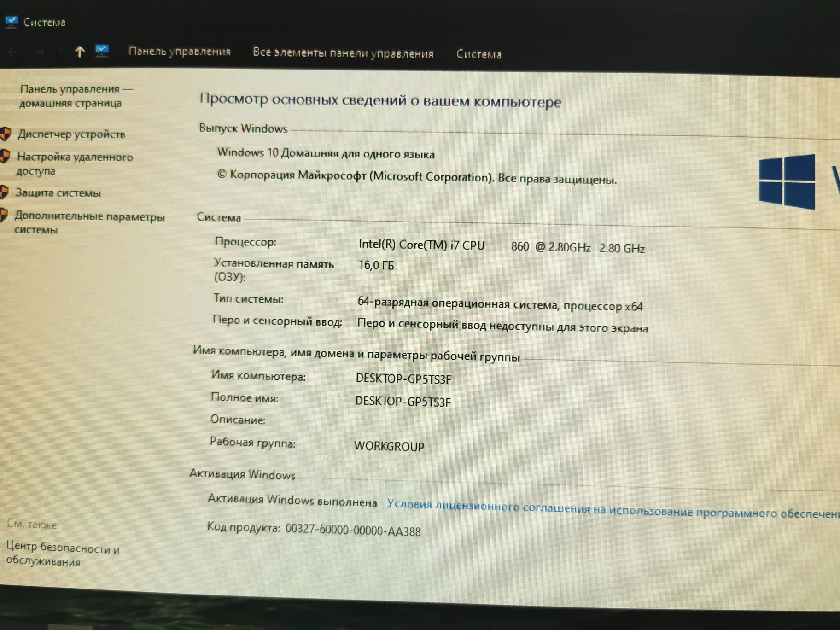Click the forward navigation arrow

coord(40,52)
